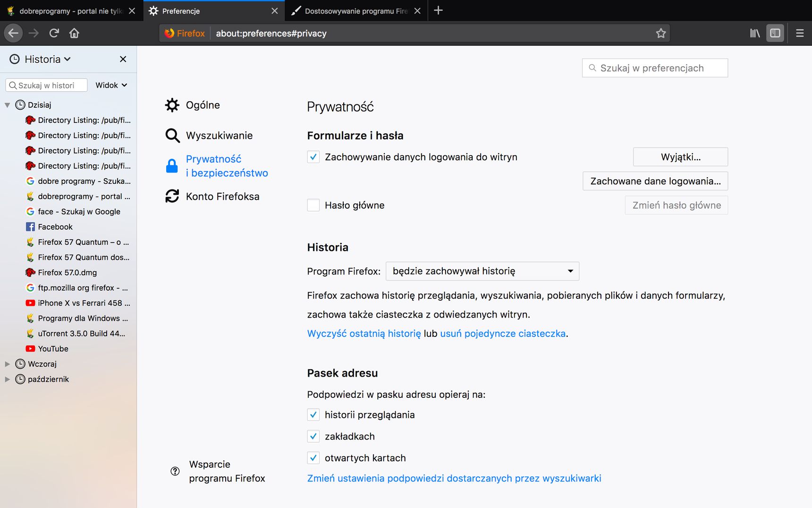Screen dimensions: 812x508
Task: Collapse the Dzisiaj history group
Action: [x=8, y=105]
